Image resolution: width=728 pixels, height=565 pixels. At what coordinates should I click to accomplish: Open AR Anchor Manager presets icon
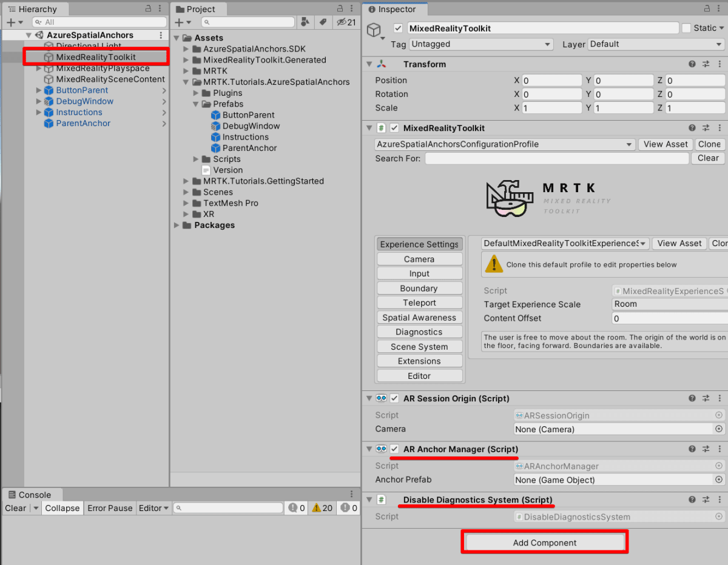706,449
